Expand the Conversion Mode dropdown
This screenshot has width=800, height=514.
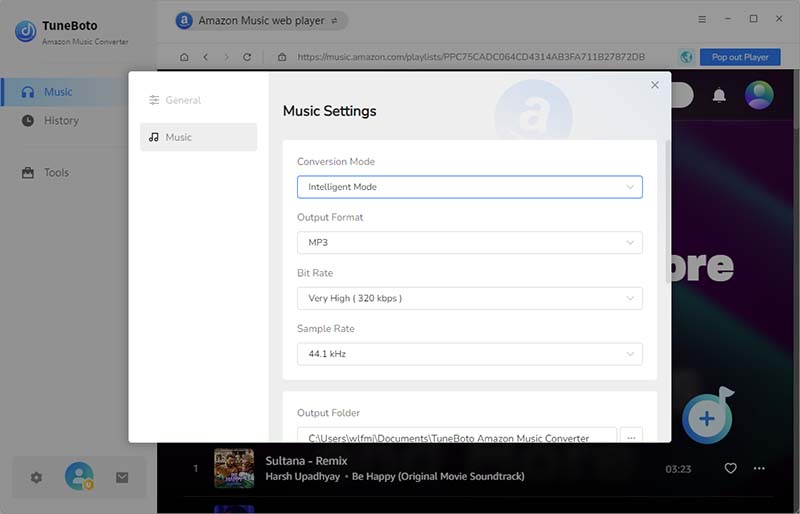(x=469, y=187)
